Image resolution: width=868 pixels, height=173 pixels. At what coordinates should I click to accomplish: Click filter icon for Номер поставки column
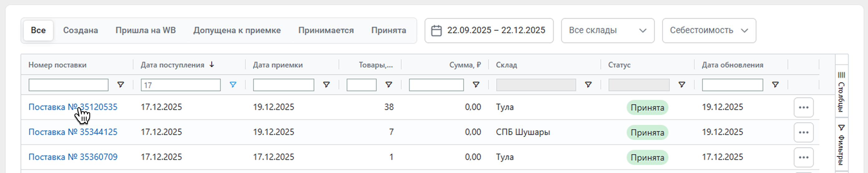[120, 85]
